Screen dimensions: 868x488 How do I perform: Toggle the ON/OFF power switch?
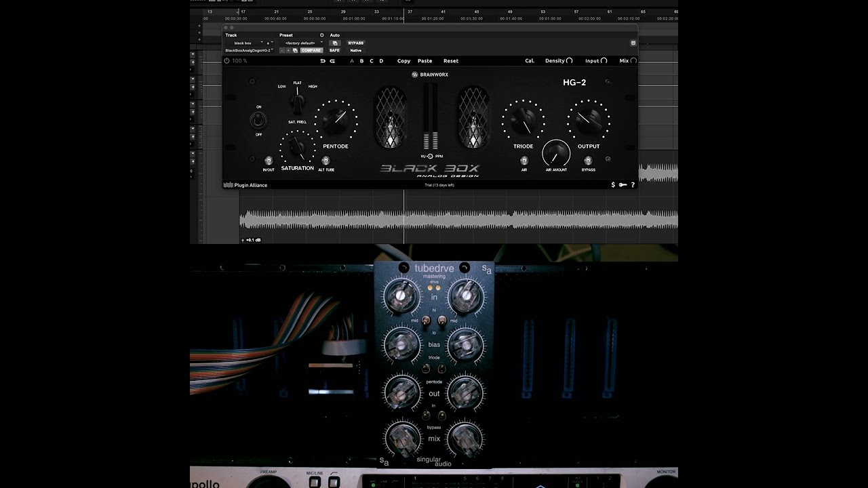[x=258, y=121]
